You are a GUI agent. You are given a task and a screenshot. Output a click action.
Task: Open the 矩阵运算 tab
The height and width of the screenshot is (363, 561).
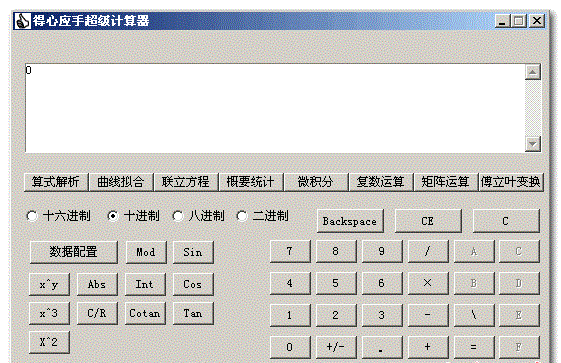point(445,182)
